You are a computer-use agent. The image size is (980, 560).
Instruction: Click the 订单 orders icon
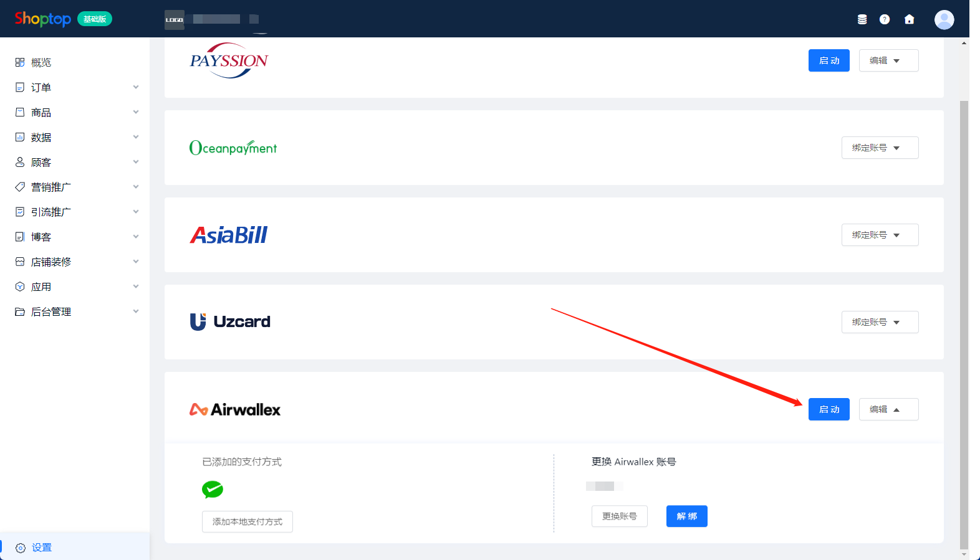(x=20, y=87)
